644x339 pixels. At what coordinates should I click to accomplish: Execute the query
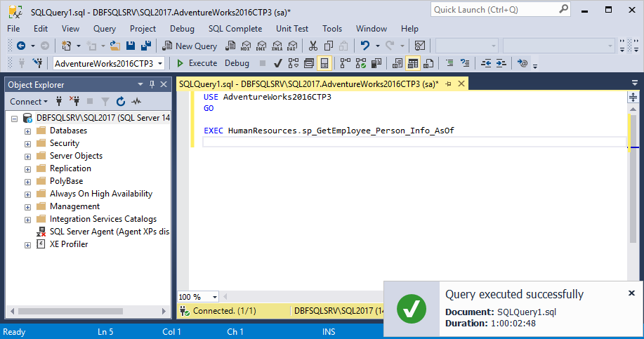coord(197,63)
